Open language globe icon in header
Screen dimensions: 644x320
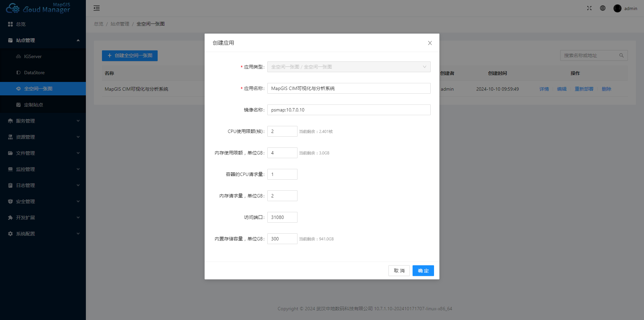coord(603,8)
